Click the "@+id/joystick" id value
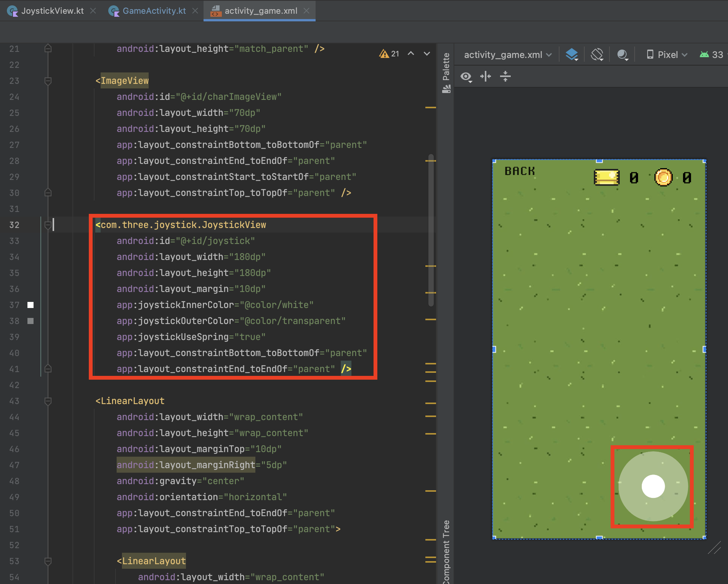This screenshot has width=728, height=584. click(x=215, y=241)
